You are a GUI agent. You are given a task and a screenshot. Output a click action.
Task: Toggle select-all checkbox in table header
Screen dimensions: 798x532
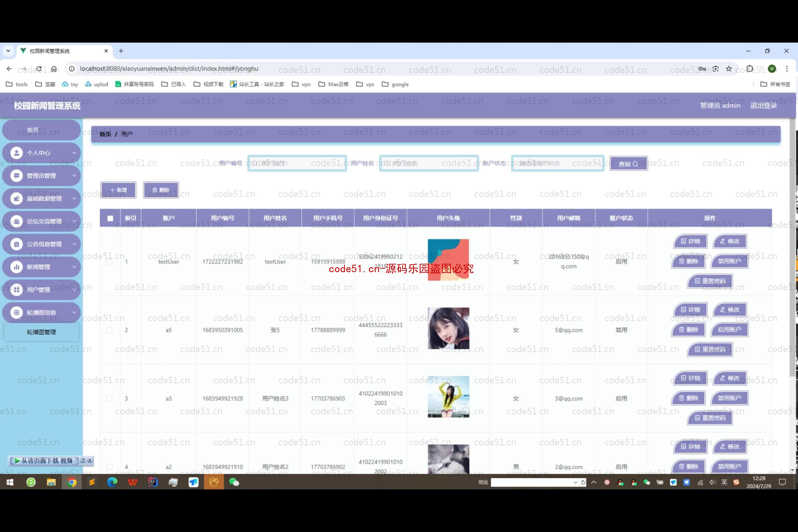pyautogui.click(x=109, y=218)
